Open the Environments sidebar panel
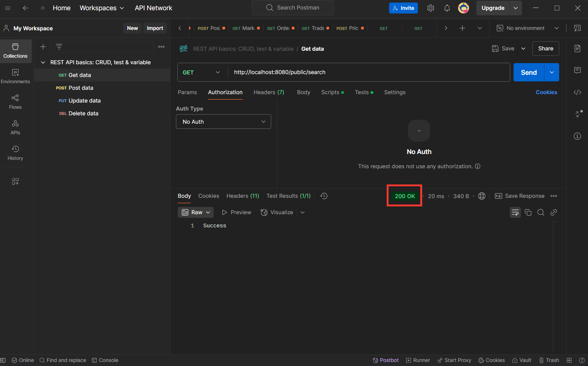Screen dimensions: 588x366 15,77
